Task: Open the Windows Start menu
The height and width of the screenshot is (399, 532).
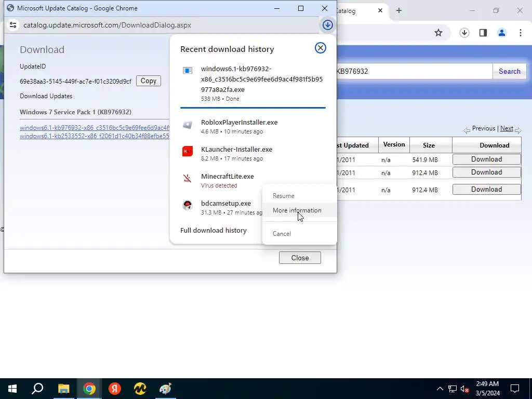Action: [x=12, y=389]
